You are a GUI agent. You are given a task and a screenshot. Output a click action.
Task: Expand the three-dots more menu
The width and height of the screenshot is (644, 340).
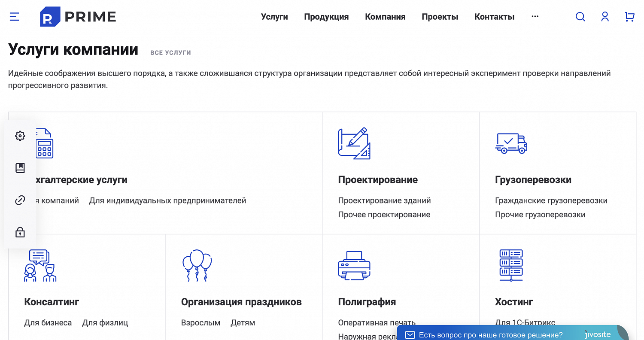coord(535,16)
